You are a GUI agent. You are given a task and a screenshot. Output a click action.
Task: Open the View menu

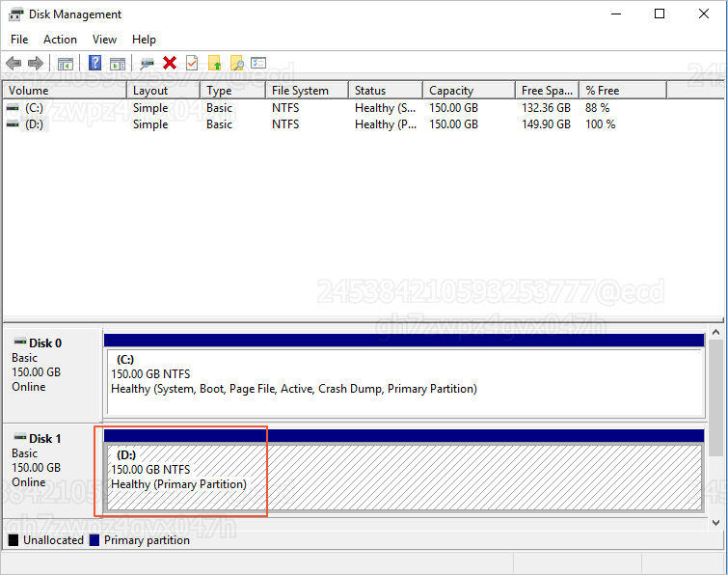pos(104,40)
